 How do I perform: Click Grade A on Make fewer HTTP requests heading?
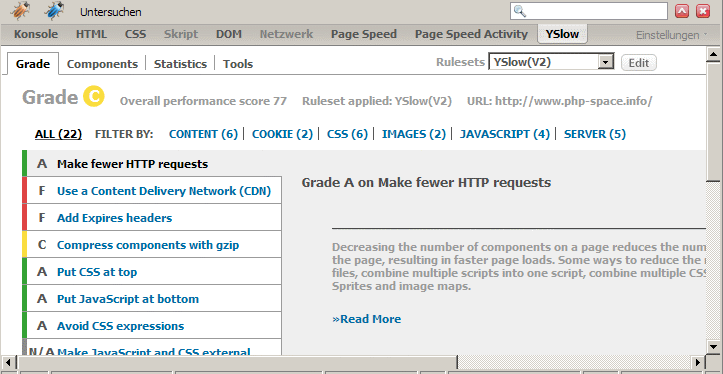point(426,183)
